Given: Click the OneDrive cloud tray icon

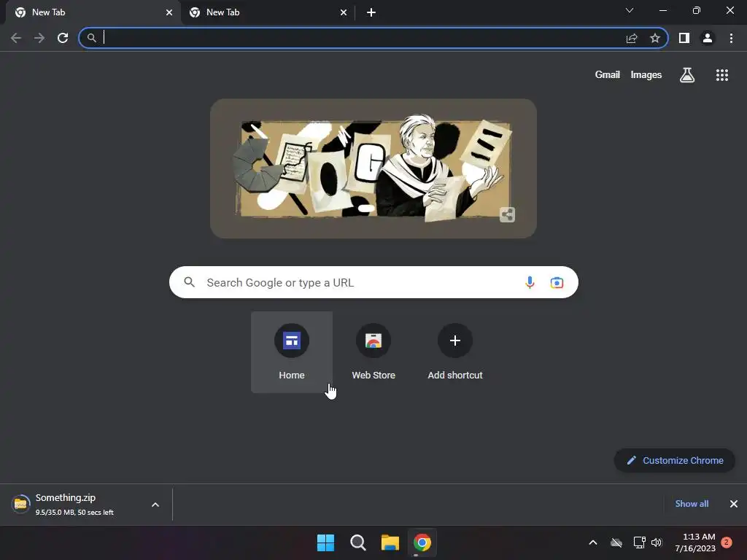Looking at the screenshot, I should (616, 542).
